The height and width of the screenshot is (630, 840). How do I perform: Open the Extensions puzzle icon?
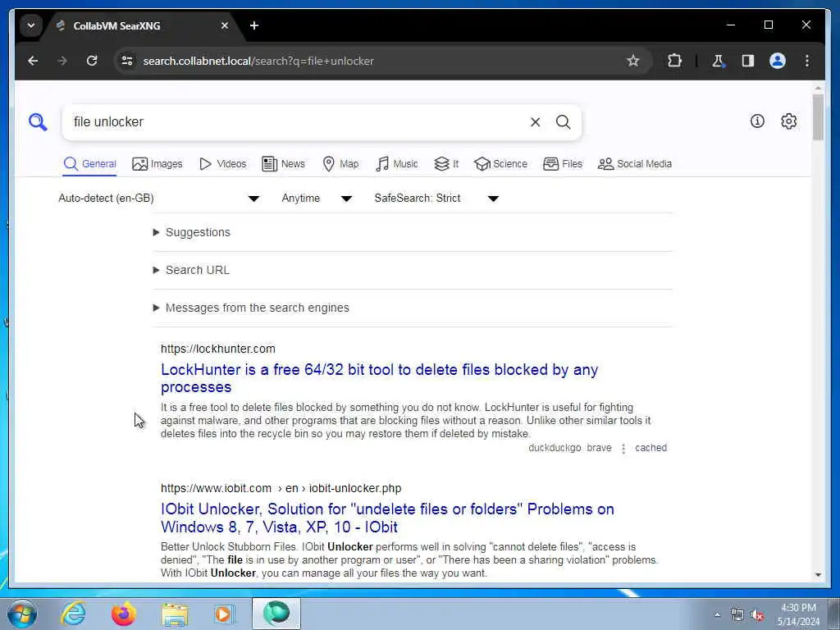pyautogui.click(x=674, y=61)
